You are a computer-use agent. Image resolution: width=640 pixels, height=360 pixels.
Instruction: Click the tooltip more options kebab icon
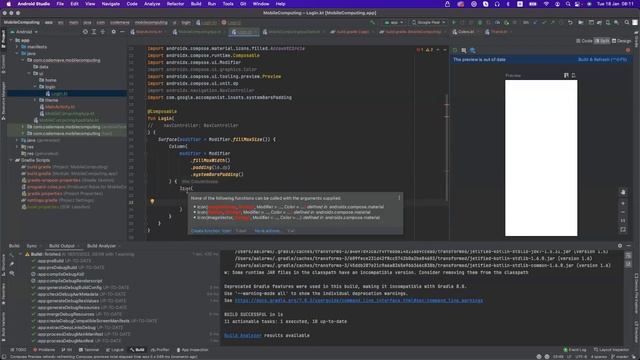pos(399,198)
